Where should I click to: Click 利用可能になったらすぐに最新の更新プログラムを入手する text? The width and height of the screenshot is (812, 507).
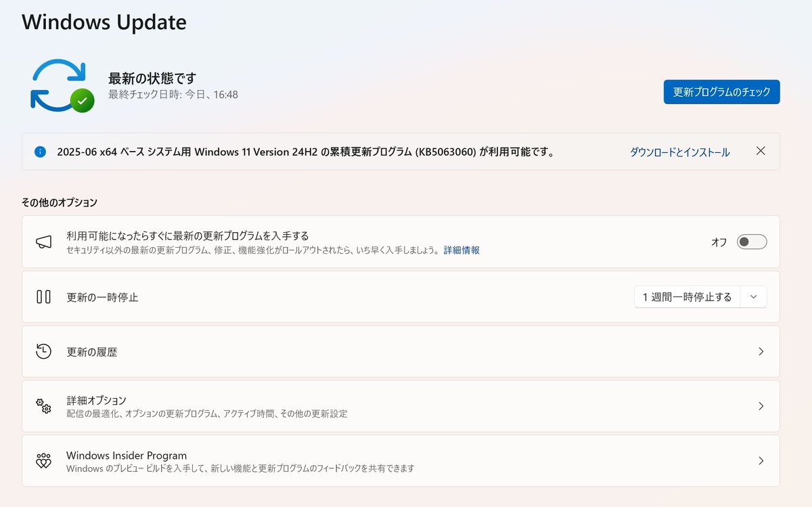[x=187, y=236]
